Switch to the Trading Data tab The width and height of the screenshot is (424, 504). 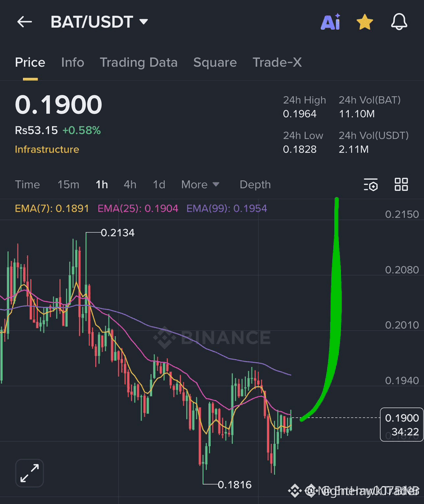pyautogui.click(x=138, y=62)
